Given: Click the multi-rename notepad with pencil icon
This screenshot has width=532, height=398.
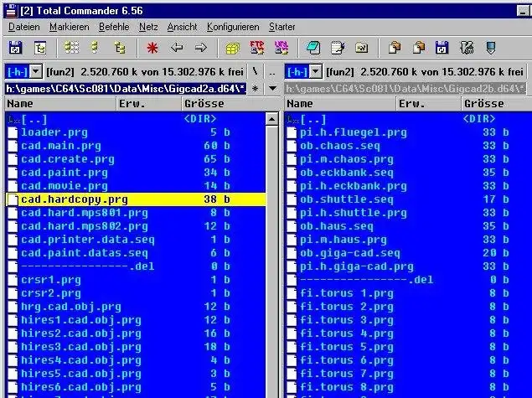Looking at the screenshot, I should tap(338, 48).
